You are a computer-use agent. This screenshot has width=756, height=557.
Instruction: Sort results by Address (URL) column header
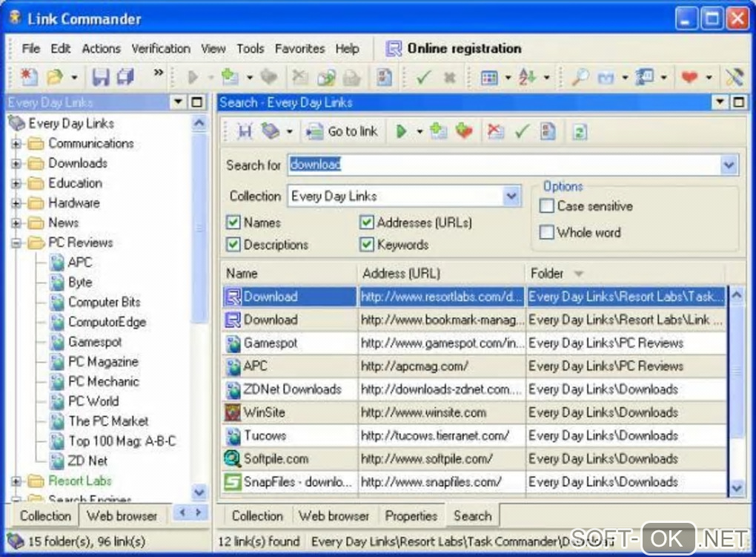[x=441, y=274]
